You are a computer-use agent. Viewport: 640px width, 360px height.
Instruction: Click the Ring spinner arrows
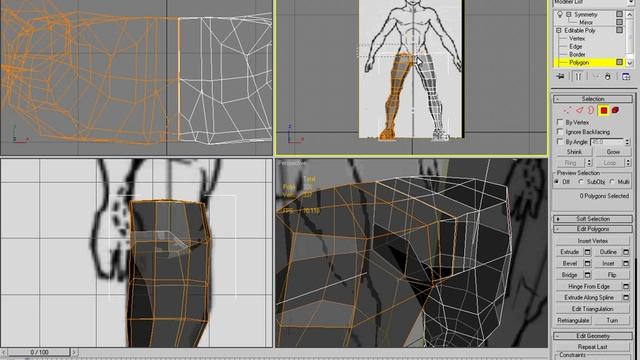point(589,163)
